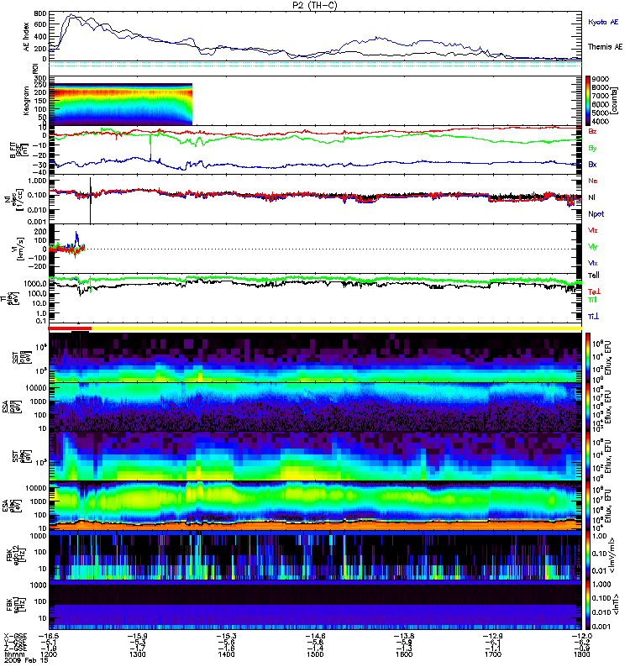Click the red segment of the status bar
The height and width of the screenshot is (672, 630).
click(x=70, y=328)
